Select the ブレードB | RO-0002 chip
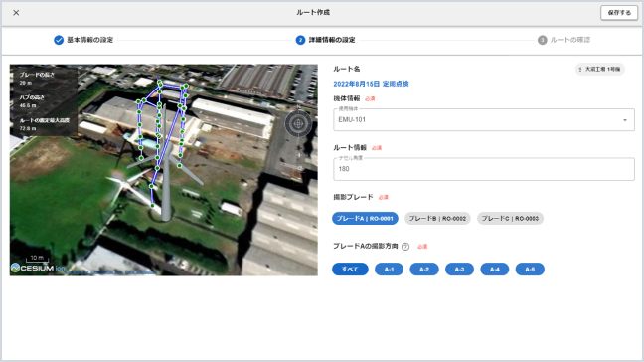The width and height of the screenshot is (644, 362). tap(437, 218)
